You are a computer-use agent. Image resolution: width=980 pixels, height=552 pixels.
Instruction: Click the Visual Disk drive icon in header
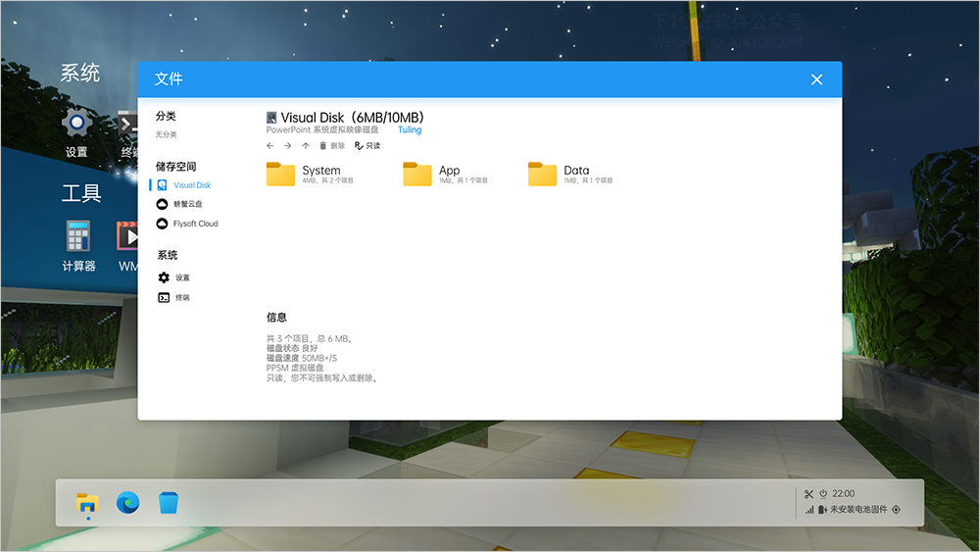click(271, 118)
